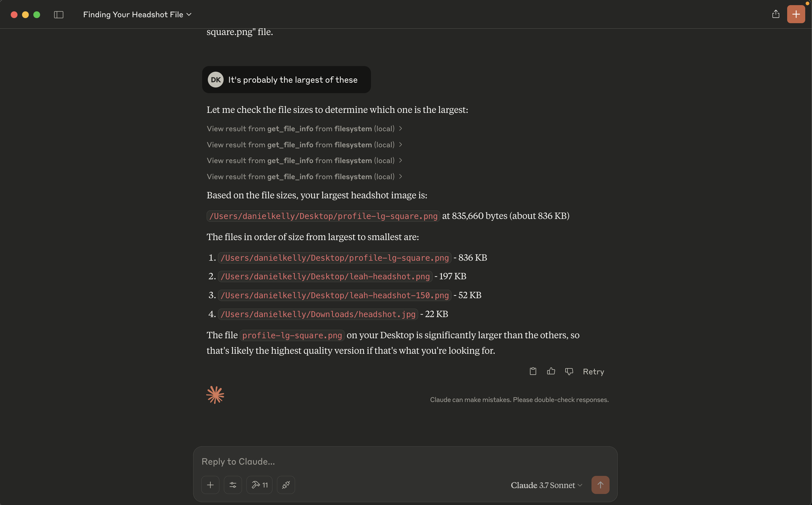Send the message with the arrow button

(600, 485)
